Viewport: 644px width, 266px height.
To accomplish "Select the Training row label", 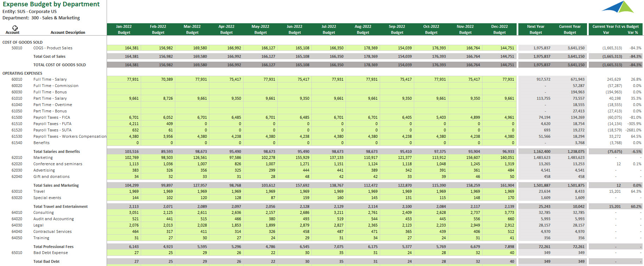I will (41, 238).
